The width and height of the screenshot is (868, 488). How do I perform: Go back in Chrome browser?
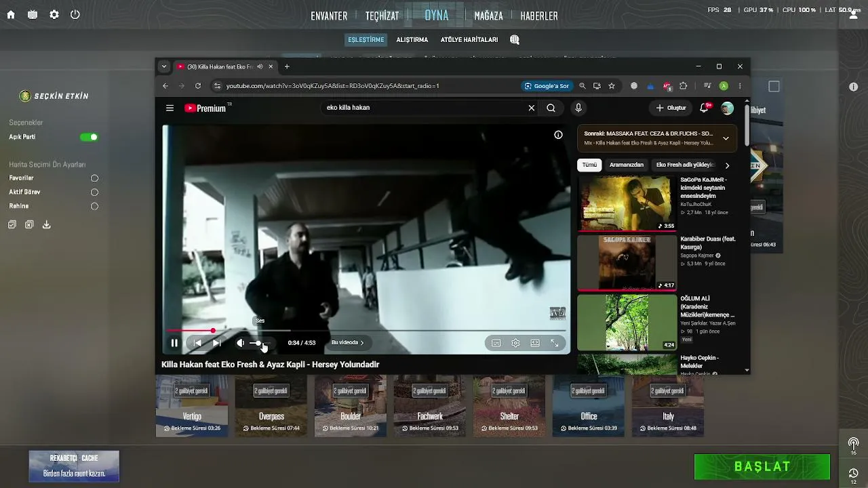[165, 86]
